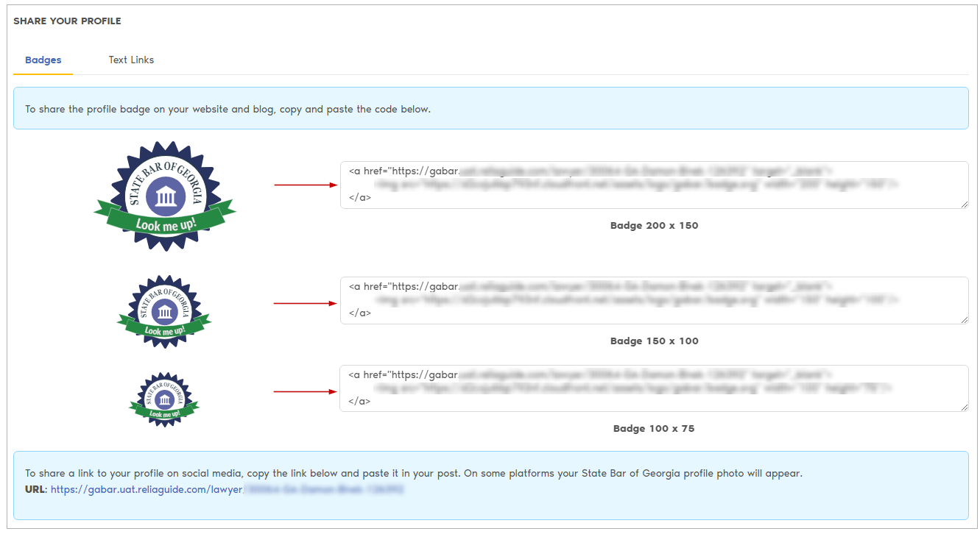
Task: Select the medium State Bar of Georgia badge image
Action: click(x=164, y=312)
